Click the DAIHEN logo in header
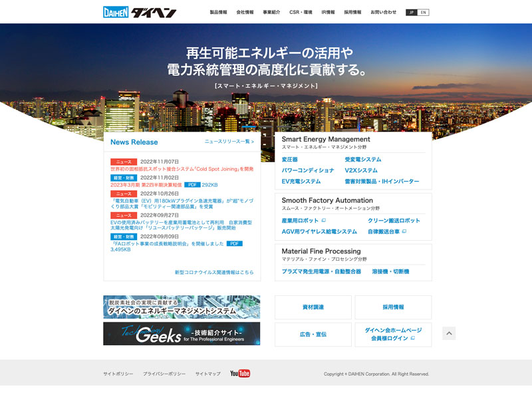532x399 pixels. pos(139,12)
